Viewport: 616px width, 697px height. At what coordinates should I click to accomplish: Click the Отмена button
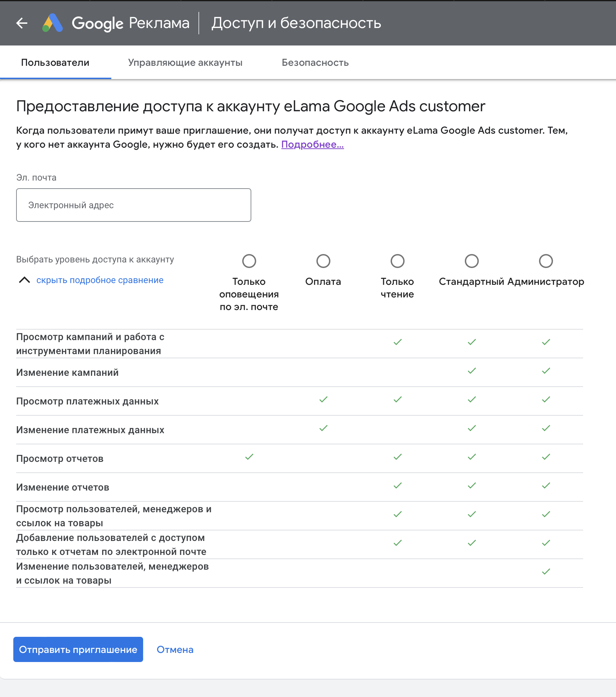pyautogui.click(x=175, y=650)
